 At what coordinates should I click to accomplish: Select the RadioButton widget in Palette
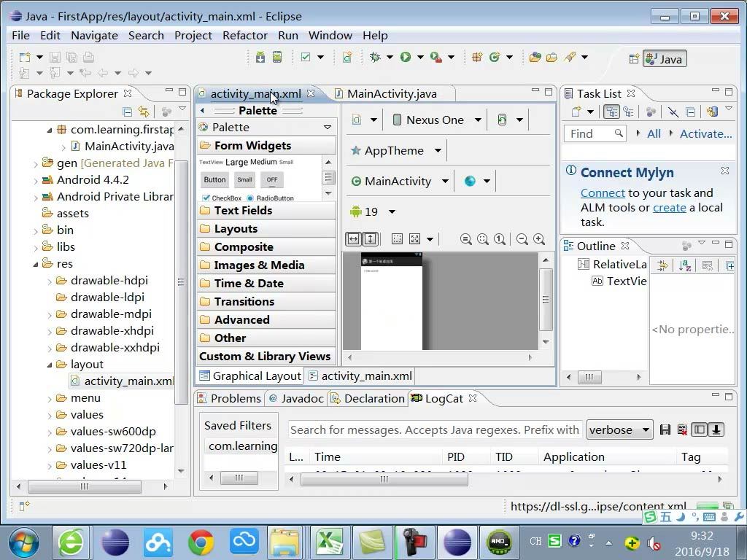pos(270,198)
